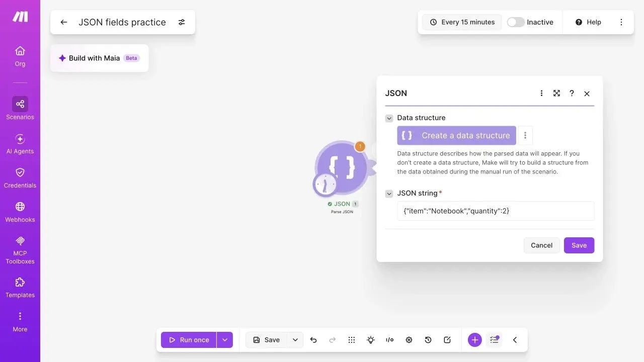Click auto-align grid icon
The height and width of the screenshot is (362, 644).
coord(352,340)
